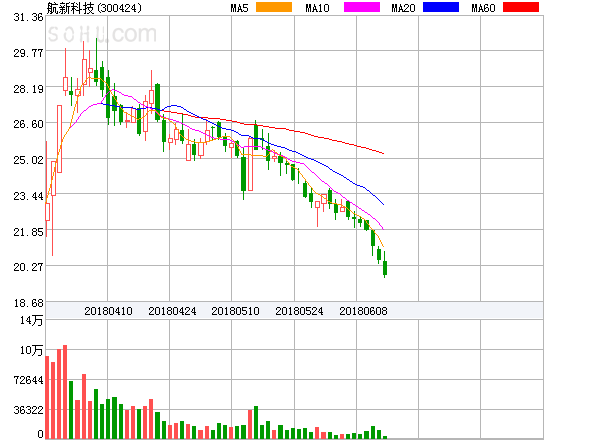Click the magenta MA10 legend swatch
The image size is (600, 440).
click(x=362, y=7)
